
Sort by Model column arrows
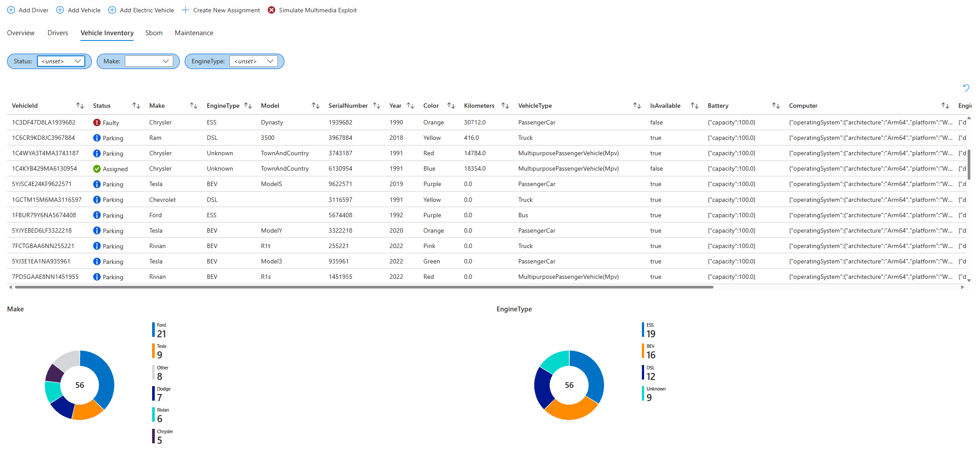[316, 106]
